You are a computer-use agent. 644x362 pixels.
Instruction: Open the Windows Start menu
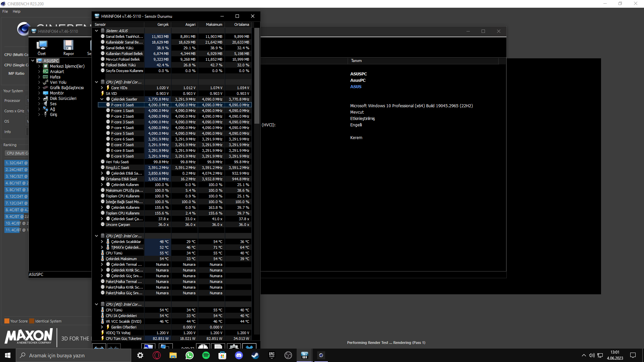pyautogui.click(x=8, y=355)
